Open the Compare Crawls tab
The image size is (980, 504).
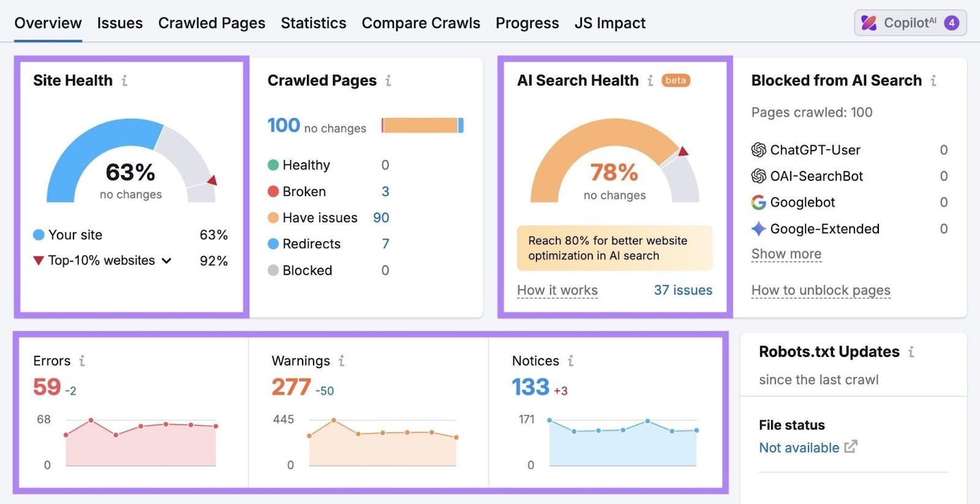click(421, 23)
